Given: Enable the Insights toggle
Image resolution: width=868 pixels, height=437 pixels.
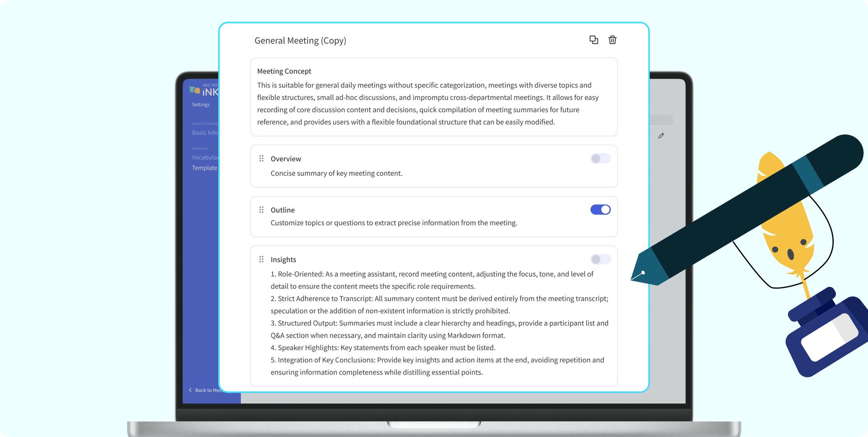Looking at the screenshot, I should [600, 259].
